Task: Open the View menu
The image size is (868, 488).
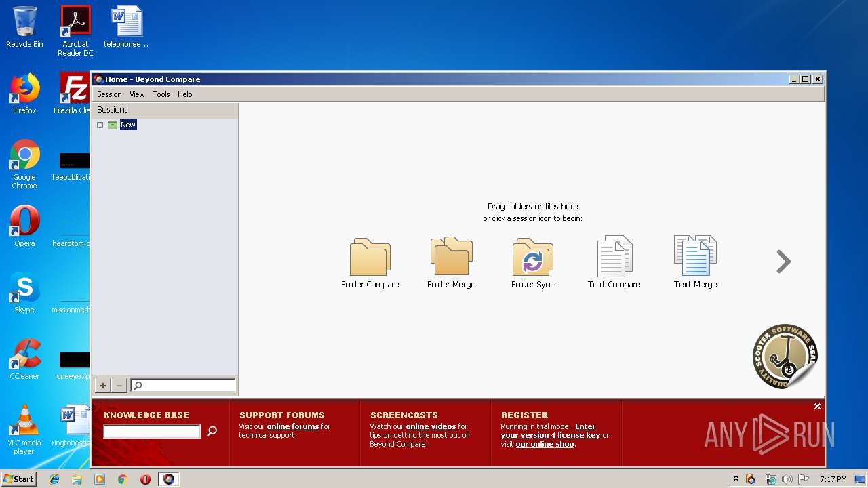Action: (137, 94)
